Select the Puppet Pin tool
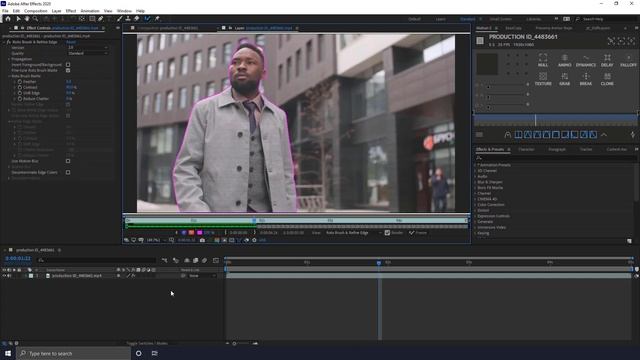Screen dimensions: 640x360 tap(157, 19)
